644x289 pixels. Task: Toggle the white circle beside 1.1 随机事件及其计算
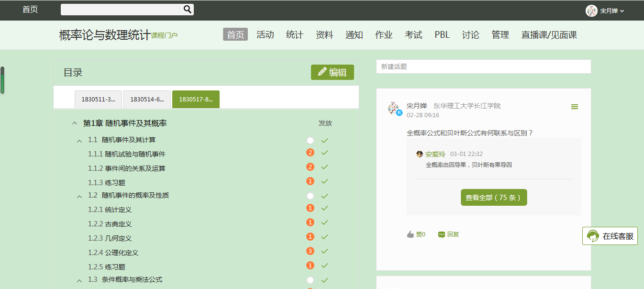[310, 140]
